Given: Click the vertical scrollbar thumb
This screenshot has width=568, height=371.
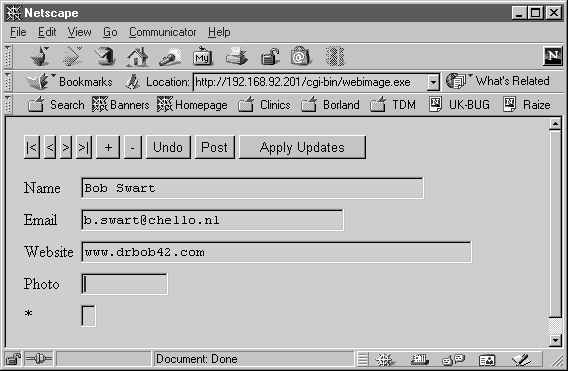Looking at the screenshot, I should click(x=555, y=223).
